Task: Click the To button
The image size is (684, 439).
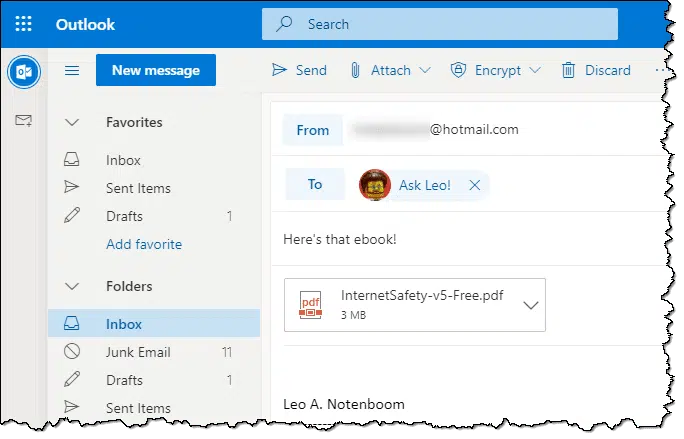Action: 315,184
